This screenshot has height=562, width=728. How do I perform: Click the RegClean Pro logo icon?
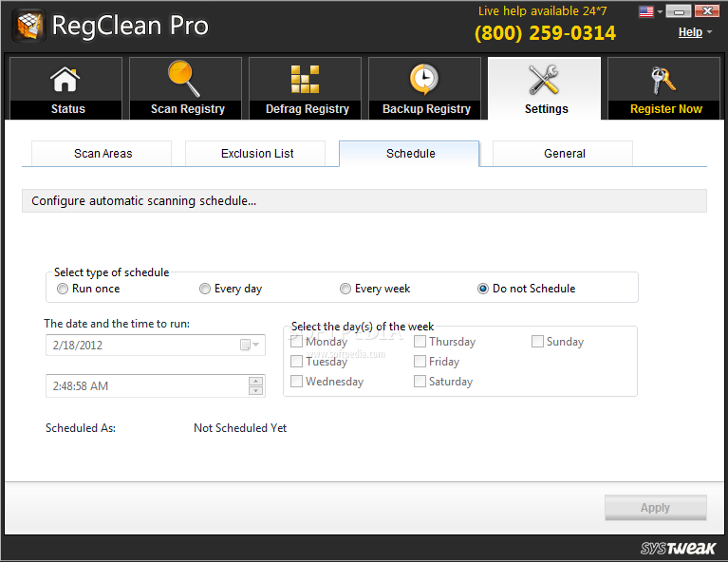point(28,26)
